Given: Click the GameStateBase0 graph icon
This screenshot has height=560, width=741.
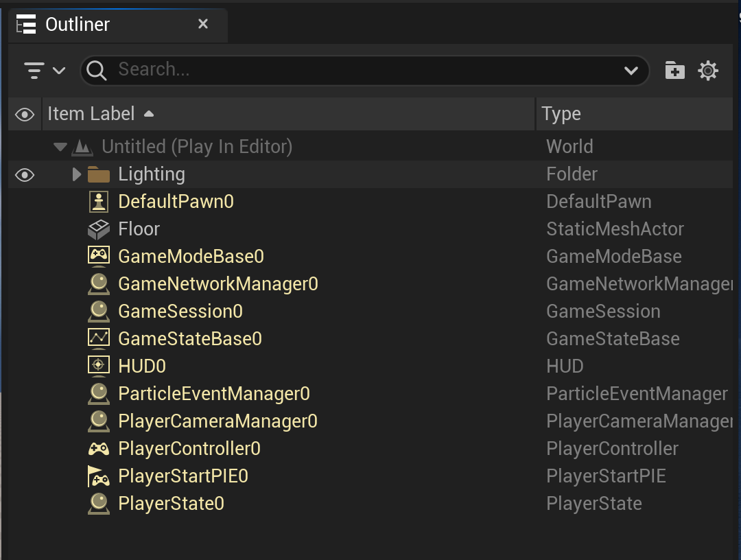Looking at the screenshot, I should click(x=99, y=338).
